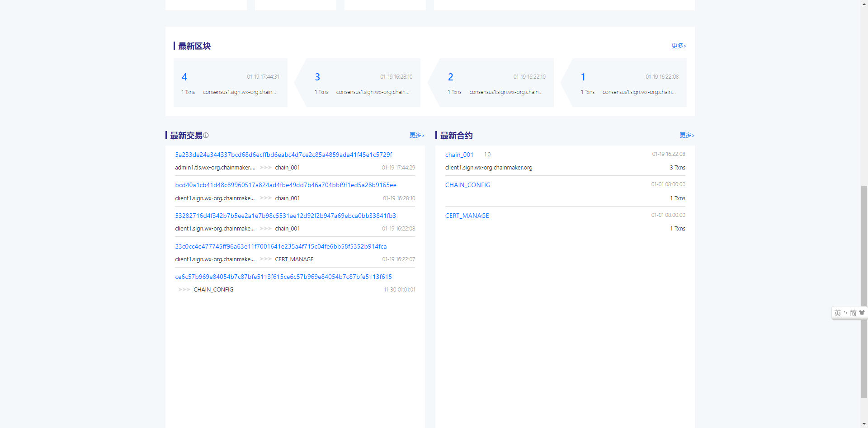This screenshot has height=428, width=868.
Task: Click timestamp 01-19 16:22:08 on block 1
Action: point(662,77)
